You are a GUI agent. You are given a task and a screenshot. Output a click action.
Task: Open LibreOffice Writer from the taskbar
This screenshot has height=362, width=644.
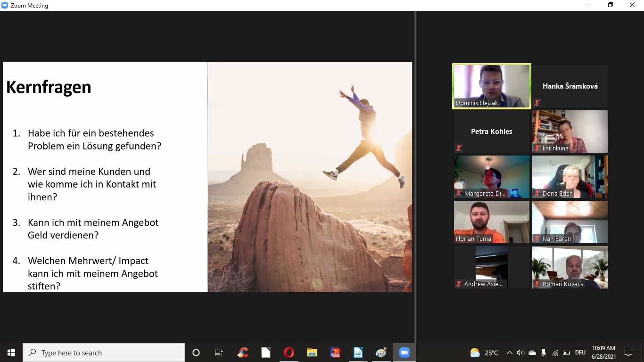[x=358, y=353]
